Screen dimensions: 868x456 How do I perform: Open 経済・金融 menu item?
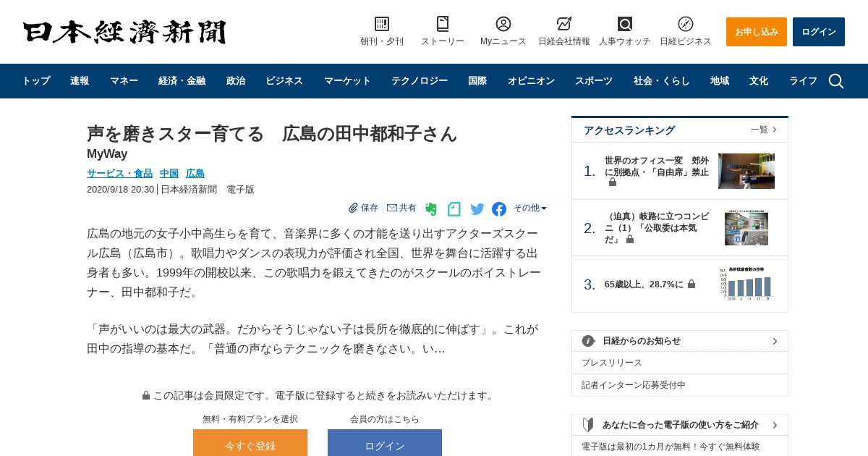(x=182, y=81)
